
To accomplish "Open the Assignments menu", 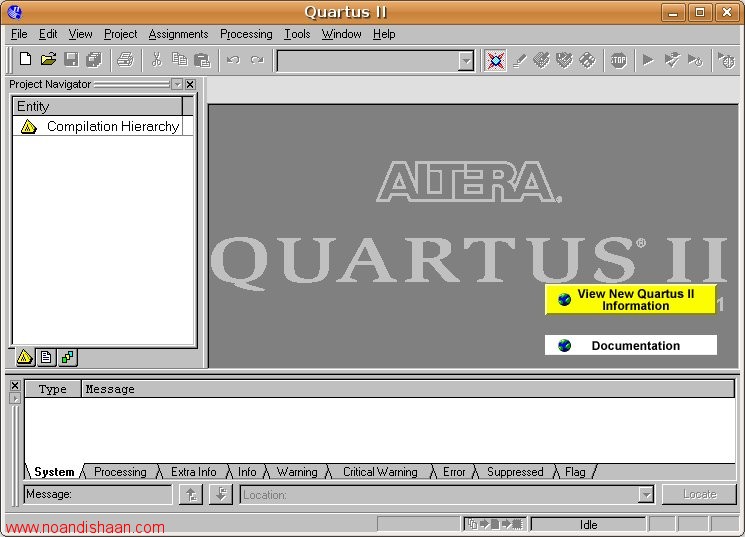I will [x=178, y=34].
